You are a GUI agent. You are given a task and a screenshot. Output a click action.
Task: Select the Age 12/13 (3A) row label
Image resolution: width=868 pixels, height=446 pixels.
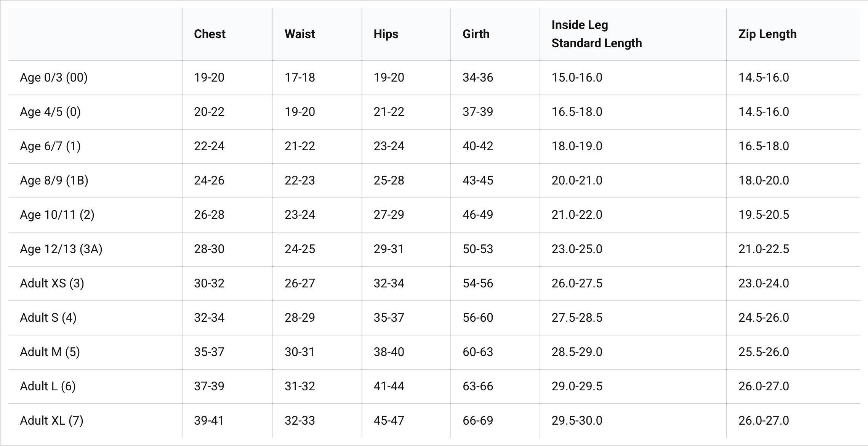pyautogui.click(x=61, y=249)
